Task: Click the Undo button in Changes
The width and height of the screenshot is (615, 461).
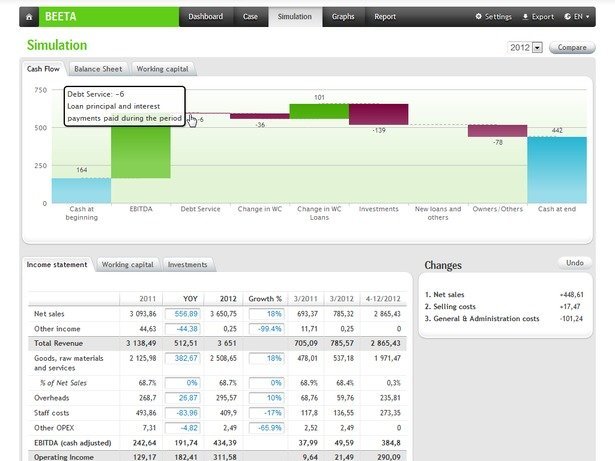Action: (574, 263)
